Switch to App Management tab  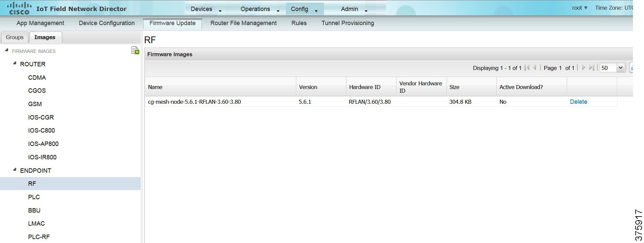tap(40, 23)
